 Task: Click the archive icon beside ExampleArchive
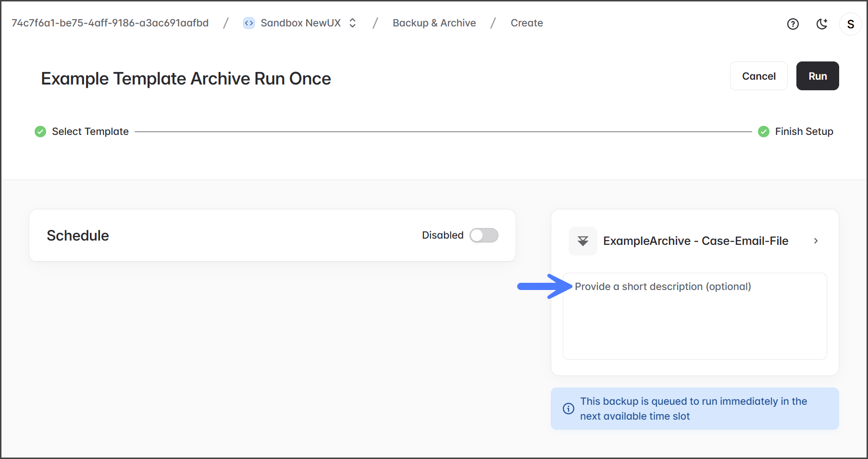[583, 241]
